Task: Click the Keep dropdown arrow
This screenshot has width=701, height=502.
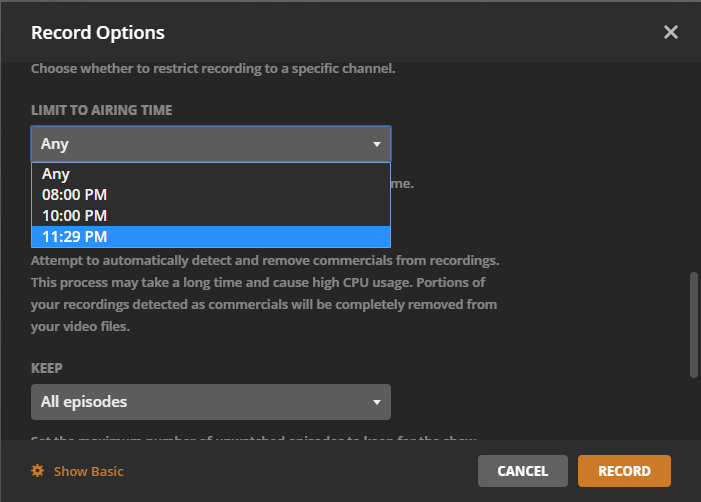Action: [377, 402]
